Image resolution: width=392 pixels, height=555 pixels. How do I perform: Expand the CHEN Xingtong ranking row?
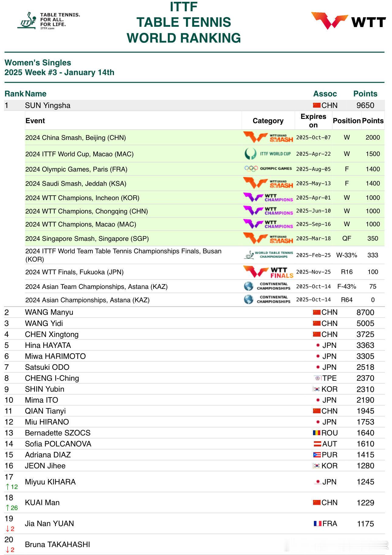pyautogui.click(x=194, y=334)
